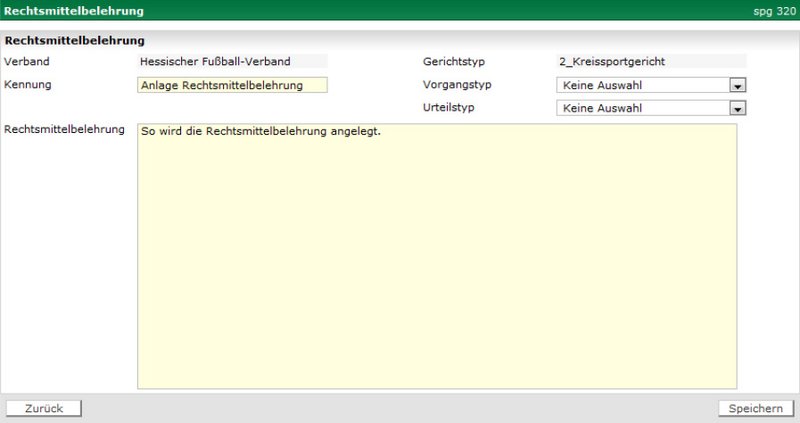Click the Gerichtstyp field label
The height and width of the screenshot is (423, 800).
coord(453,62)
